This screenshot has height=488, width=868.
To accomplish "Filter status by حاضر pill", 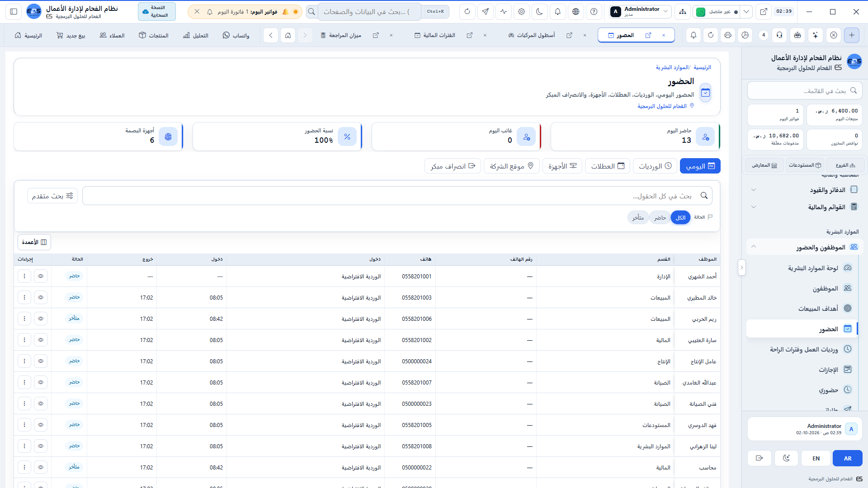I will pyautogui.click(x=660, y=218).
